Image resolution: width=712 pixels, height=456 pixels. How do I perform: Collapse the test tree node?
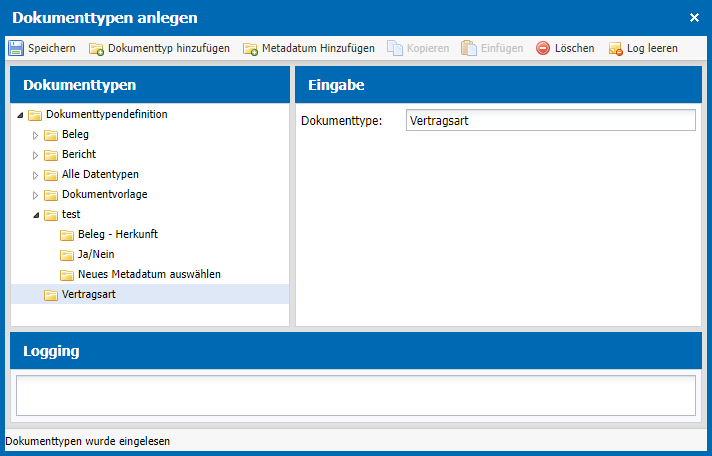pyautogui.click(x=36, y=215)
